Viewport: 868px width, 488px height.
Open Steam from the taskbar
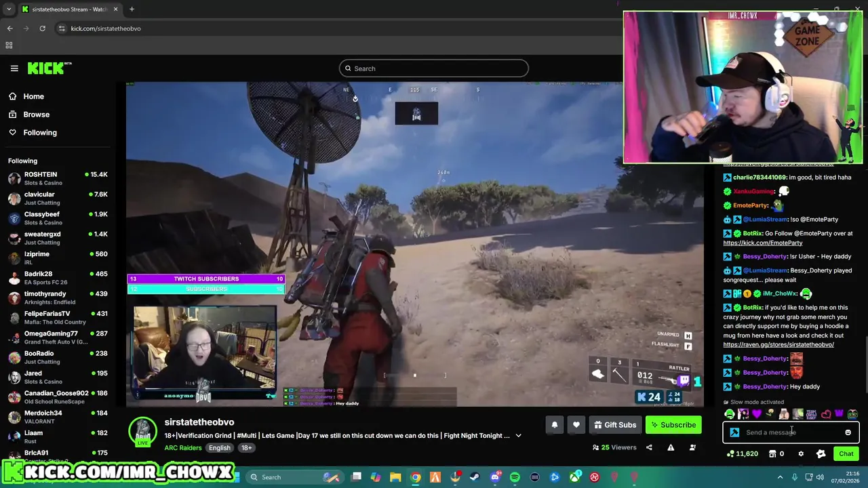[475, 477]
